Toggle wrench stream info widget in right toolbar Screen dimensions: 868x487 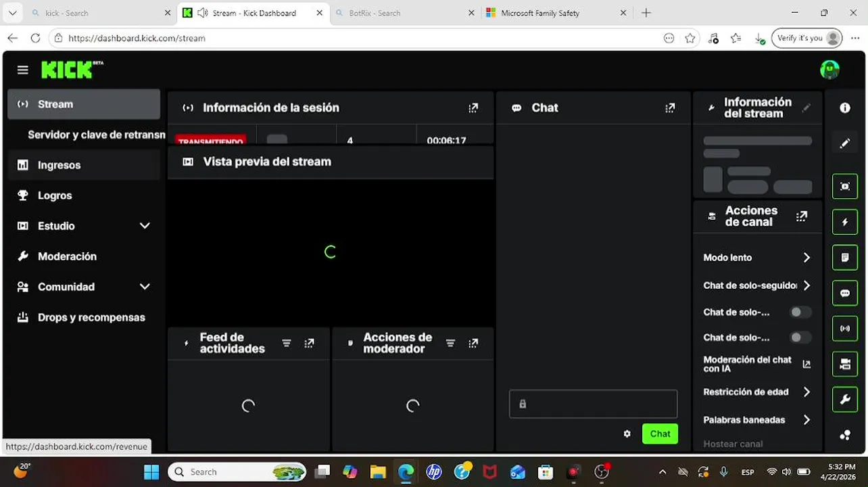click(x=845, y=400)
